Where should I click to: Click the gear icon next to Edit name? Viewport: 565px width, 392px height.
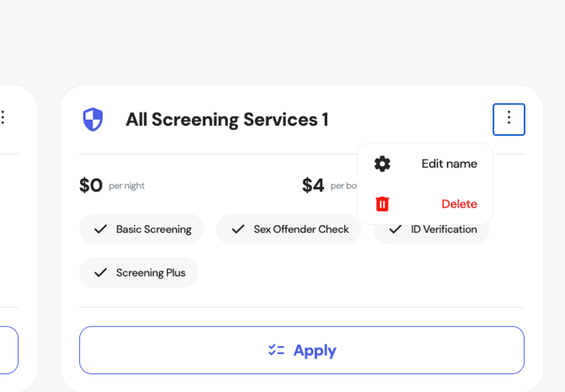tap(382, 164)
